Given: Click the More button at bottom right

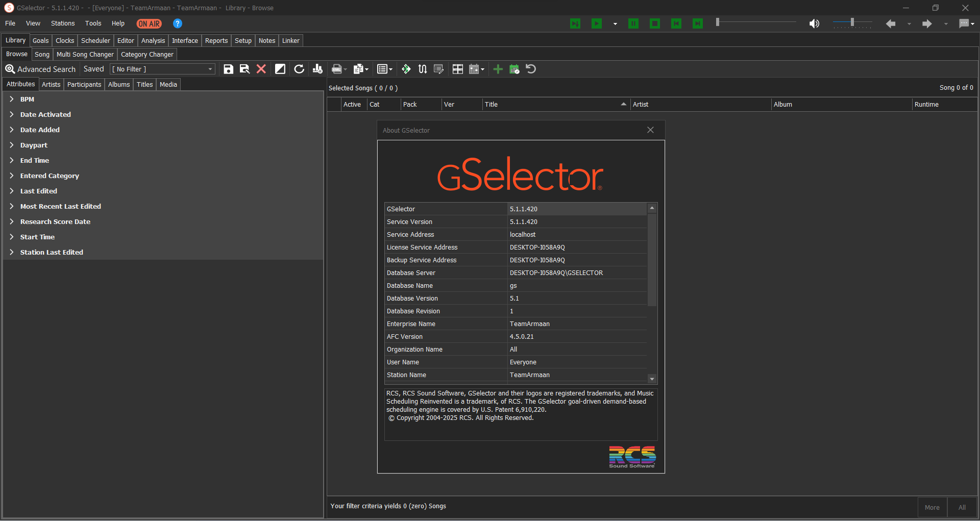Looking at the screenshot, I should [x=932, y=507].
